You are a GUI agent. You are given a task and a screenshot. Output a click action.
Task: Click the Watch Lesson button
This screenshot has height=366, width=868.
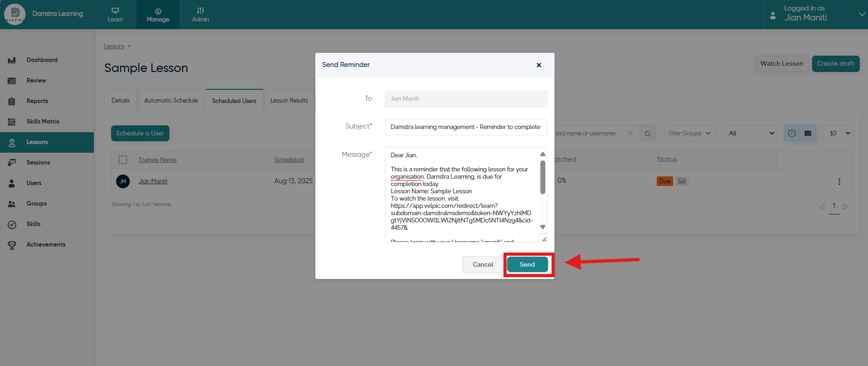click(x=781, y=64)
